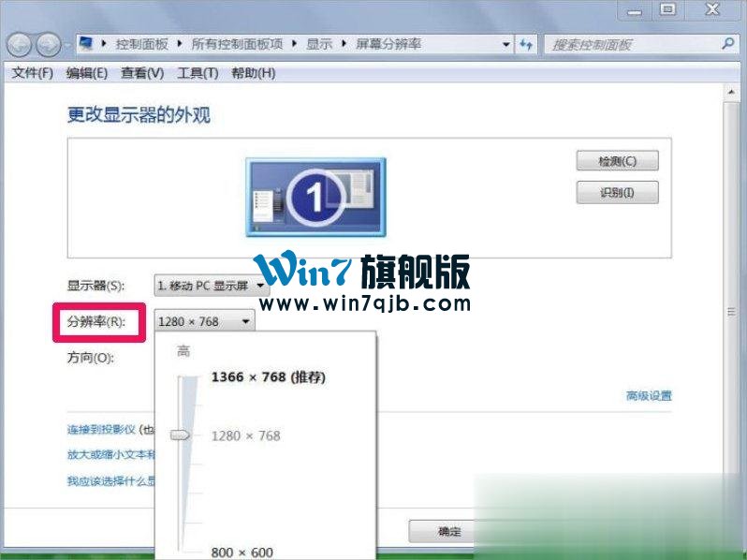747x560 pixels.
Task: Click the control panel icon in address bar
Action: pyautogui.click(x=86, y=44)
